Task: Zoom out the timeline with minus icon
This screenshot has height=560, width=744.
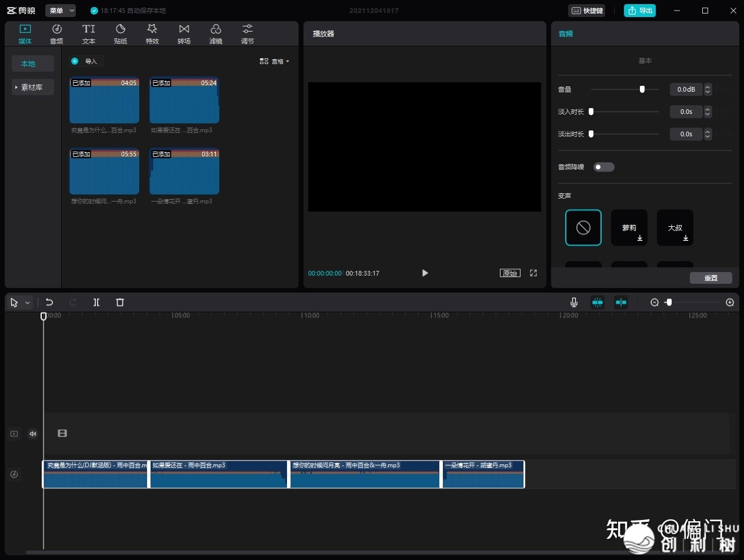Action: [655, 302]
